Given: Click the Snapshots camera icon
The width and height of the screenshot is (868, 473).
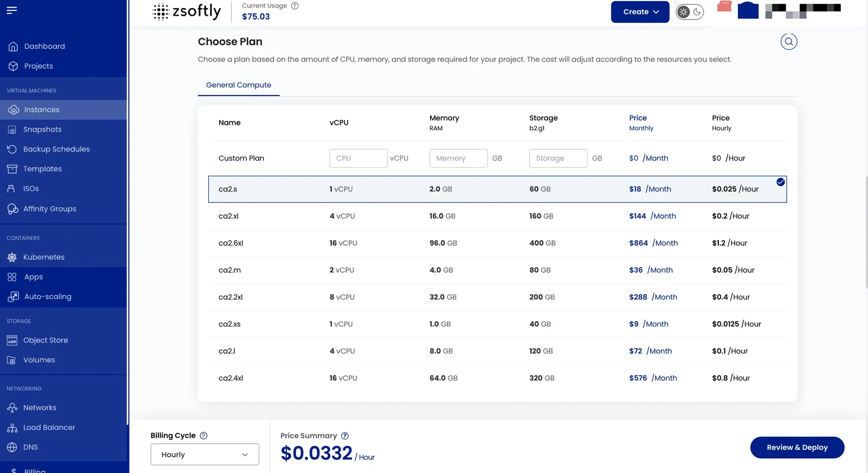Looking at the screenshot, I should click(x=12, y=130).
